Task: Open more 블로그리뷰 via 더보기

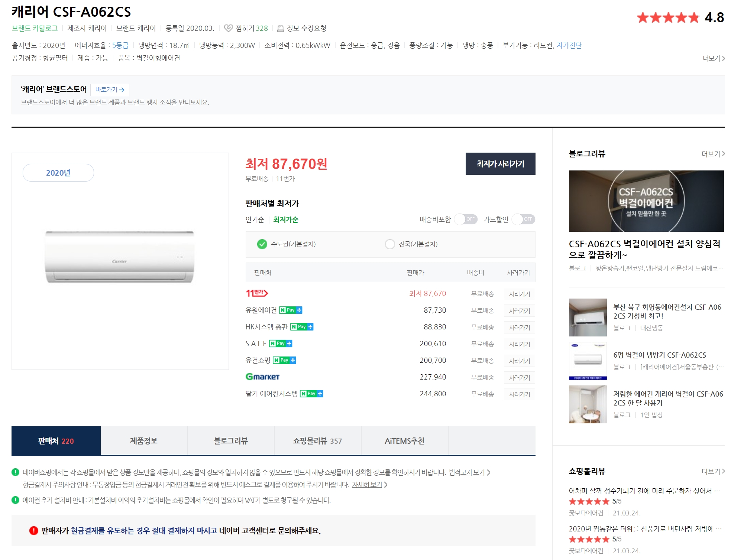Action: click(713, 154)
